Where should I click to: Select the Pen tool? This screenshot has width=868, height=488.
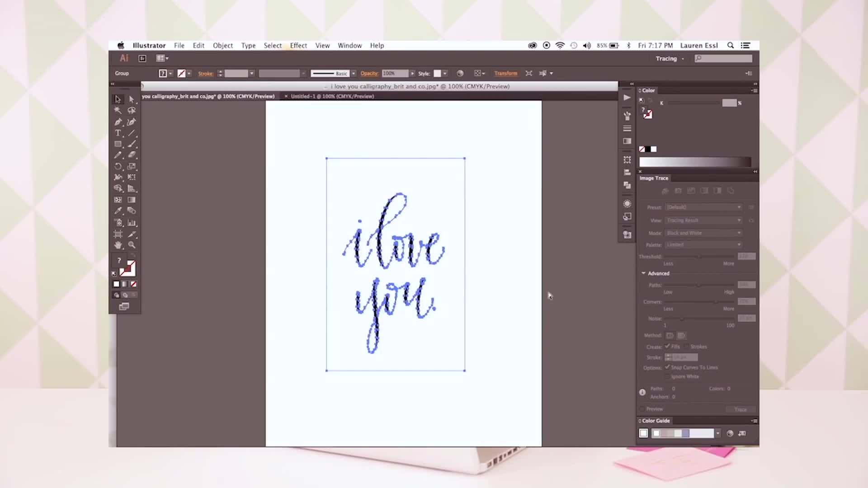[x=118, y=122]
